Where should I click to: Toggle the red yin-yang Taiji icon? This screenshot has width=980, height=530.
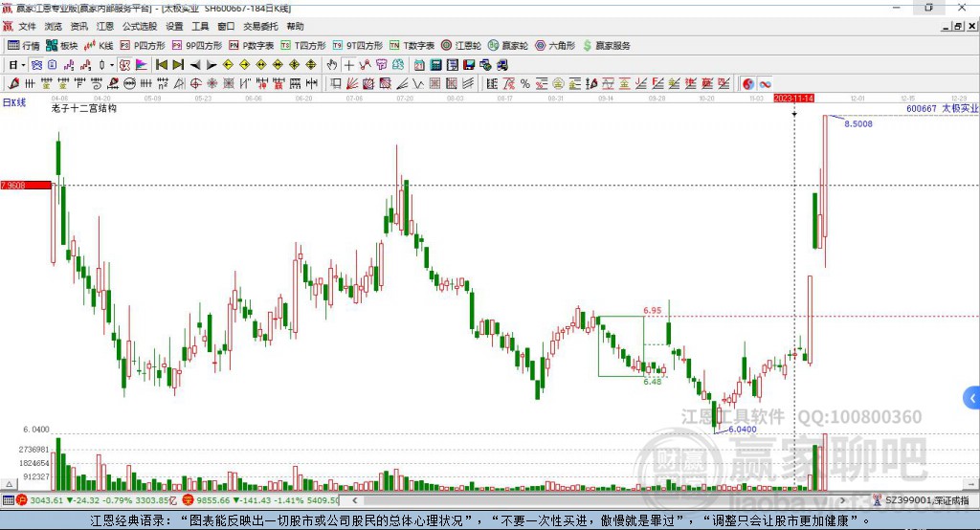(x=748, y=84)
